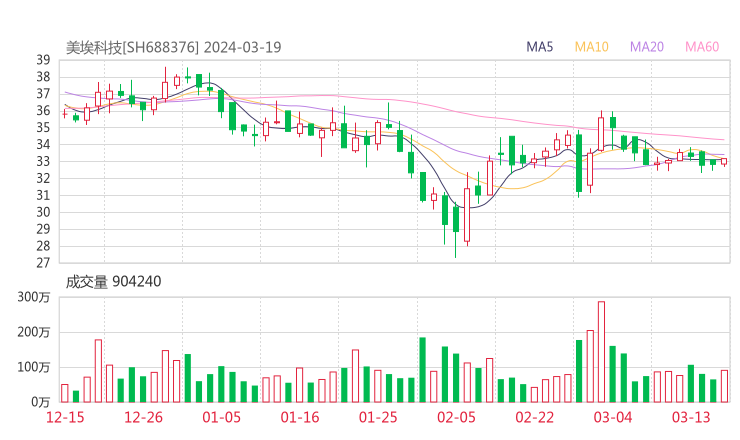
Task: Click the 01-05 date axis label
Action: click(221, 417)
